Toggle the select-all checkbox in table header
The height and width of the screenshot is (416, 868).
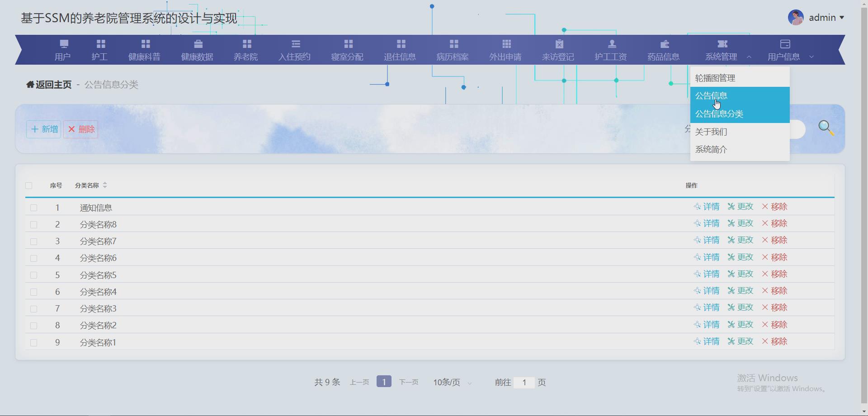29,185
